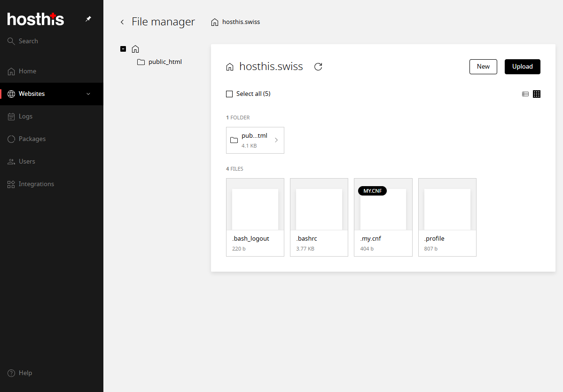The height and width of the screenshot is (392, 563).
Task: Collapse the home folder in the tree
Action: pos(123,48)
